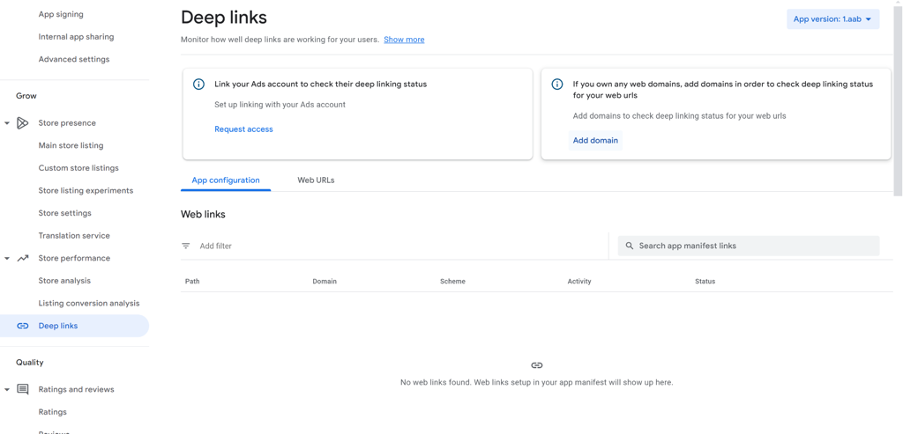Click the search magnifier icon
Screen dimensions: 904x434
629,246
